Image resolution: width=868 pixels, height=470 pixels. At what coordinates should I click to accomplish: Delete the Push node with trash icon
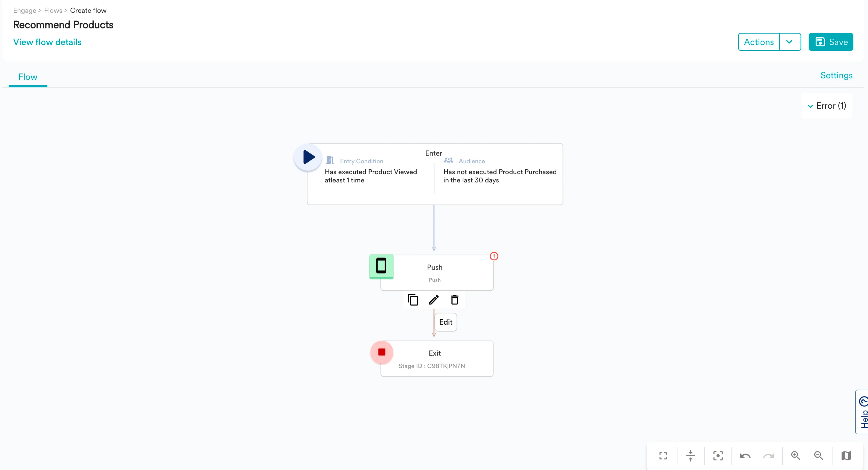[x=455, y=300]
